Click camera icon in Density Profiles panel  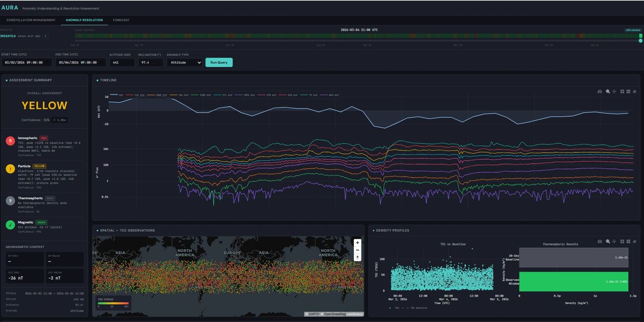coord(600,242)
